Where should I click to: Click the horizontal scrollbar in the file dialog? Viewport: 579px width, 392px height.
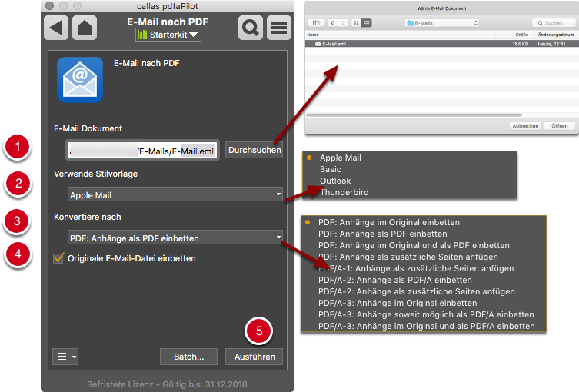pos(414,115)
